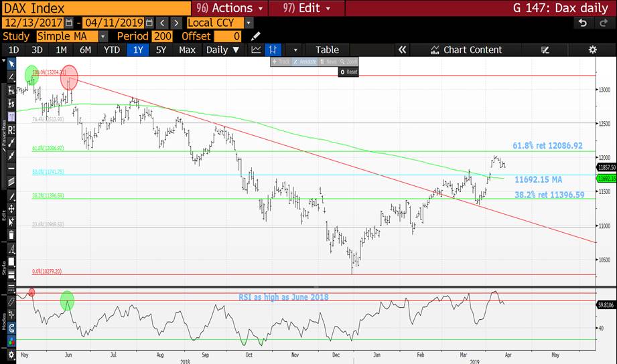Select the crosshair mode icon
The height and width of the screenshot is (364, 617).
pyautogui.click(x=11, y=314)
